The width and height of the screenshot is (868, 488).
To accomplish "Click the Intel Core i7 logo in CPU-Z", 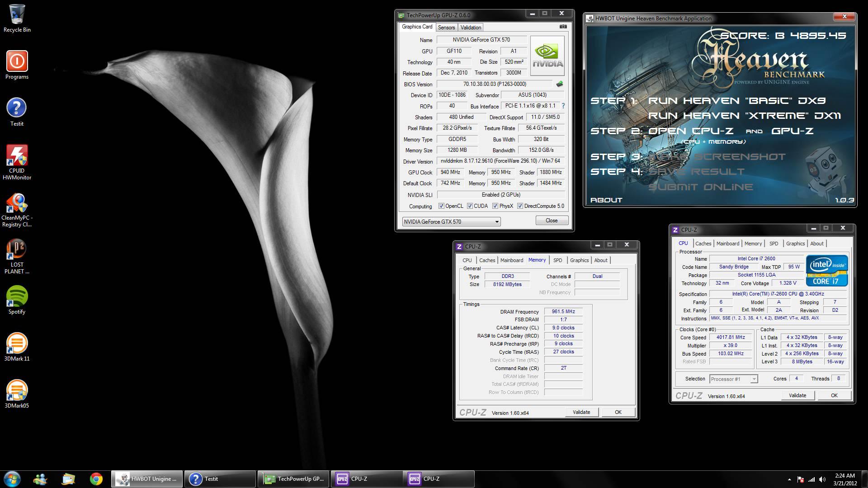I will (x=827, y=271).
